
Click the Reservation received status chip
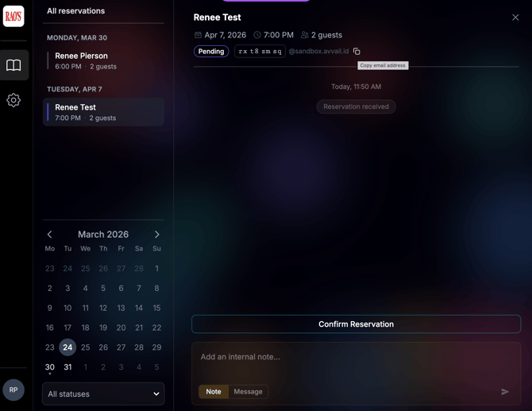pyautogui.click(x=356, y=107)
